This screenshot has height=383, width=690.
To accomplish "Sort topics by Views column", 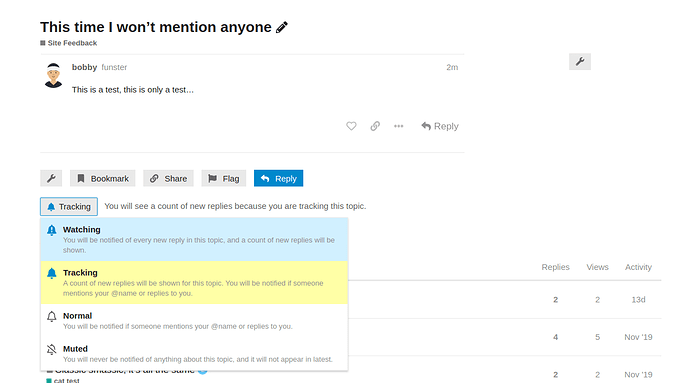I will 597,267.
